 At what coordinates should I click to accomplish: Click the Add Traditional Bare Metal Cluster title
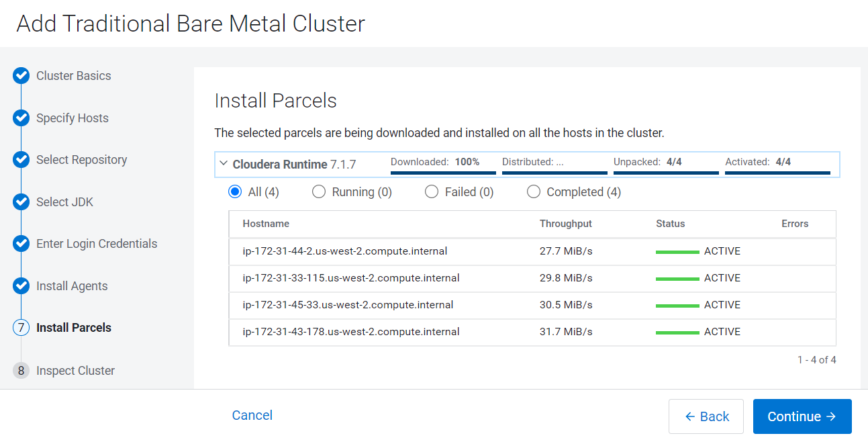click(x=191, y=24)
